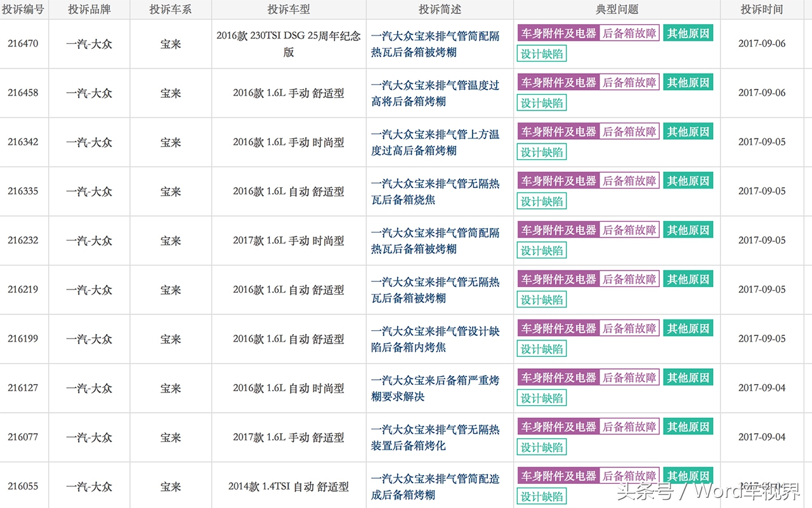
Task: Click model '2016款 230TSI DSG 25周年纪念版'
Action: (289, 44)
